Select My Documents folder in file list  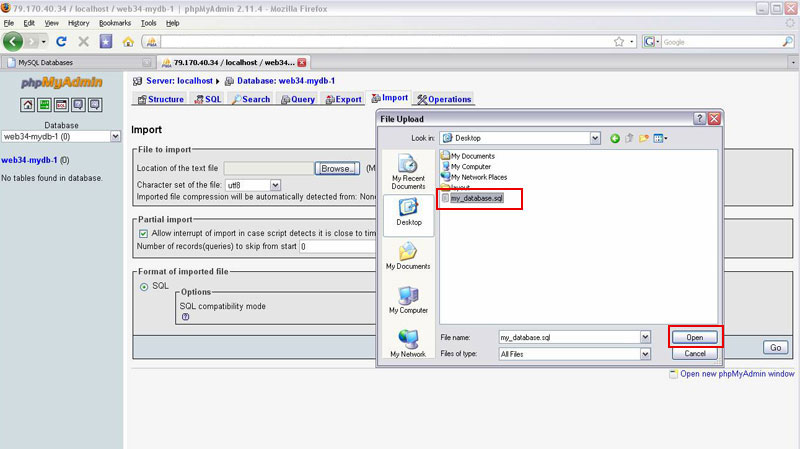click(x=468, y=156)
